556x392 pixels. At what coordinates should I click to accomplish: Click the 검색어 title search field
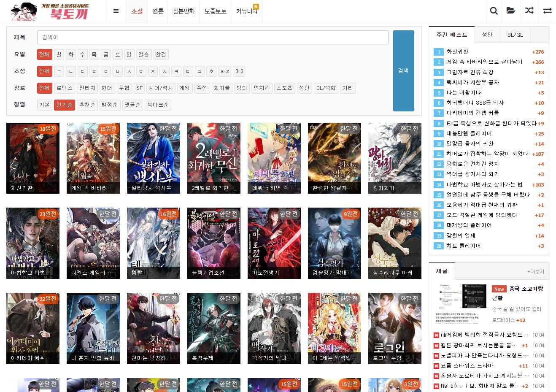tap(213, 38)
